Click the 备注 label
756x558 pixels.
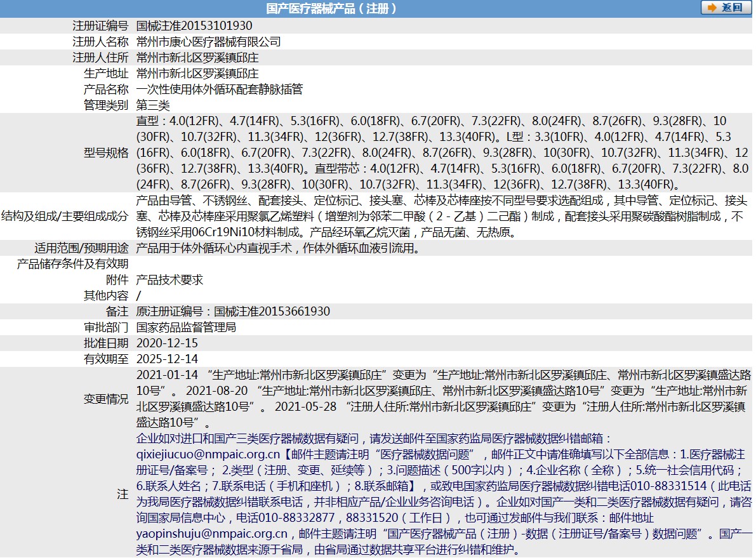[117, 311]
